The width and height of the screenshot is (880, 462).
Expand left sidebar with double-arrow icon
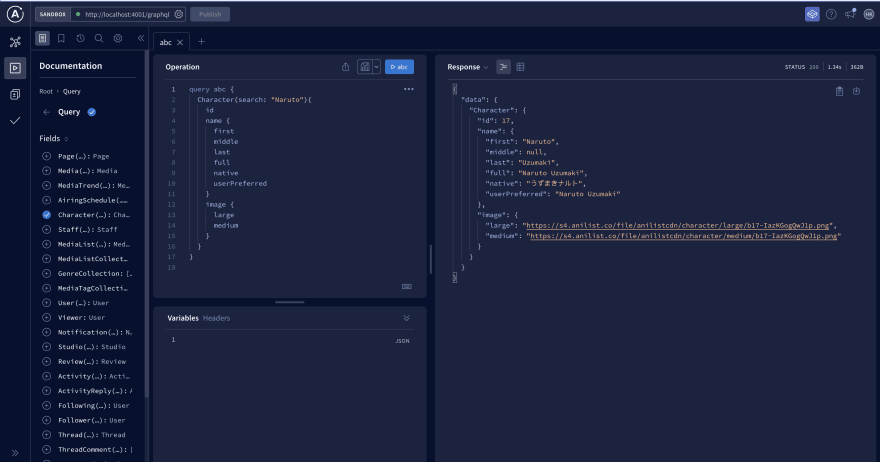[15, 452]
